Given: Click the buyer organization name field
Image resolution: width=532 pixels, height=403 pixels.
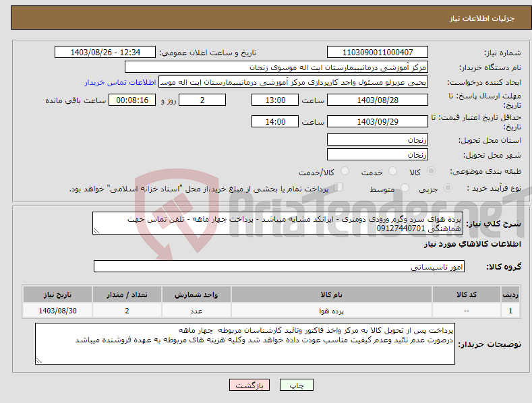Looking at the screenshot, I should tap(276, 67).
